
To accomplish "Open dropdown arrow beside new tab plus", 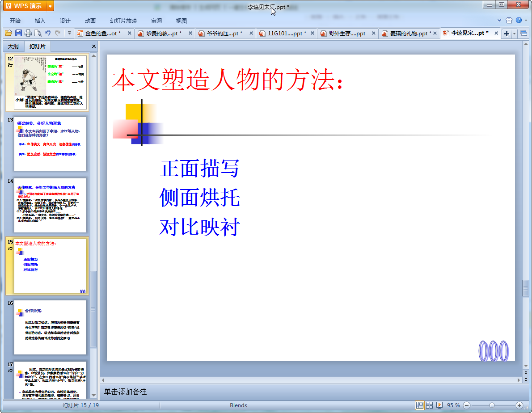I will click(x=515, y=34).
